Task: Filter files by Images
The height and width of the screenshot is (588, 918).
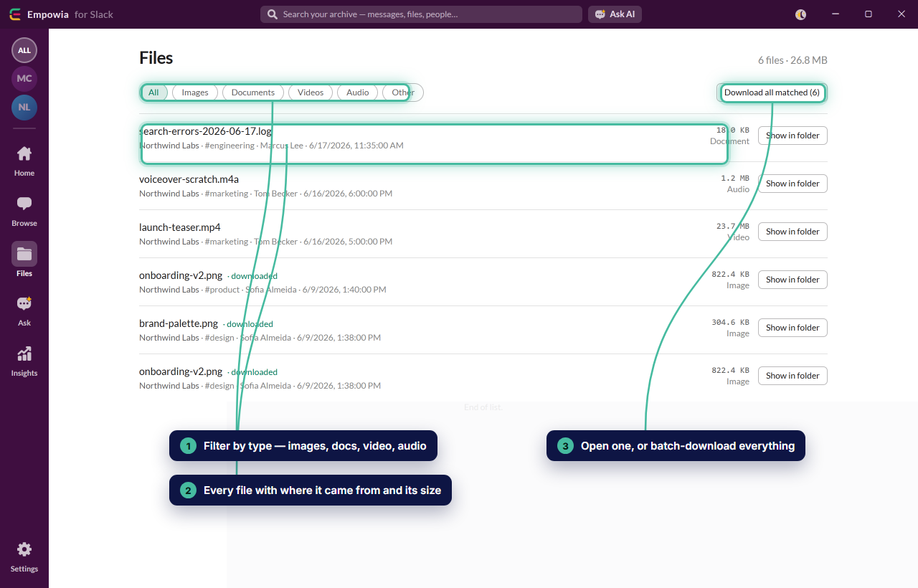Action: pos(195,93)
